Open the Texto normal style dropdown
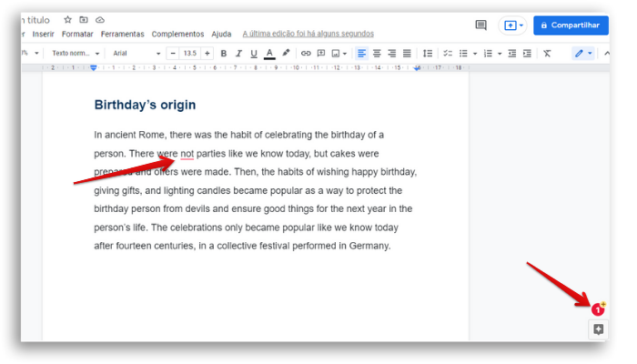This screenshot has width=637, height=364. coord(76,53)
